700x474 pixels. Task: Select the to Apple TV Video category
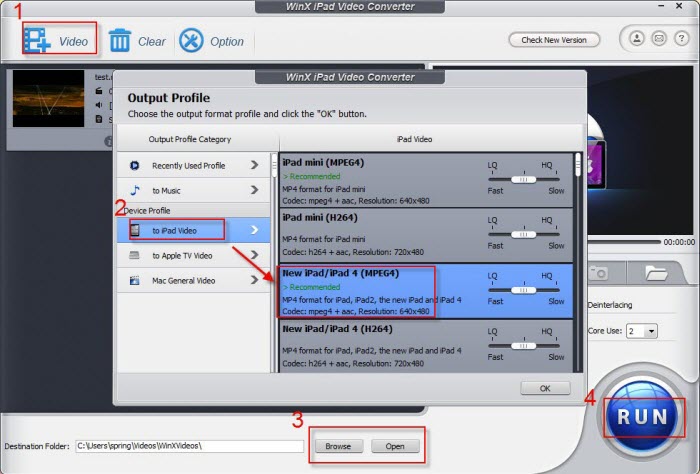point(194,255)
